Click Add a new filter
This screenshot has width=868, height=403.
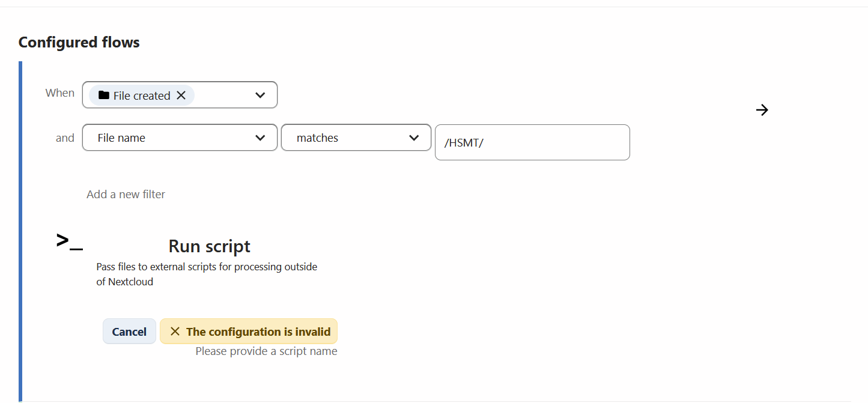pos(126,194)
